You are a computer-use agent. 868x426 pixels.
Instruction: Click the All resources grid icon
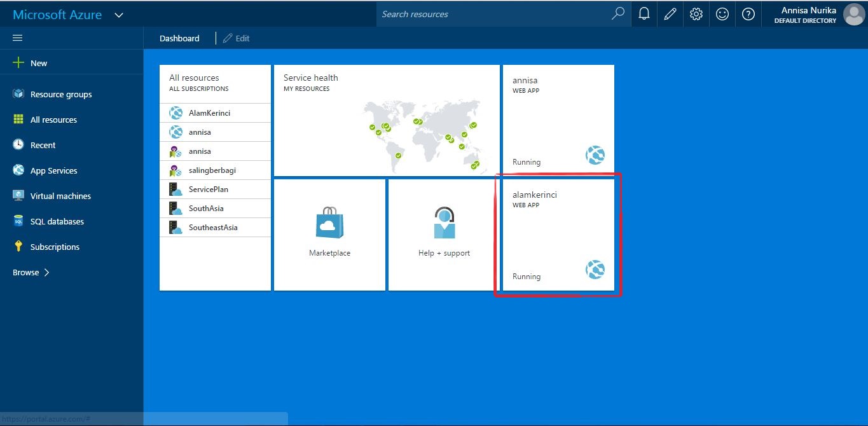pyautogui.click(x=18, y=120)
